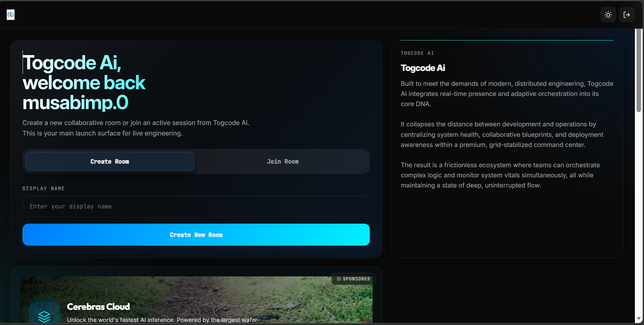644x325 pixels.
Task: Click the stacked-layers icon on the ad
Action: 44,317
